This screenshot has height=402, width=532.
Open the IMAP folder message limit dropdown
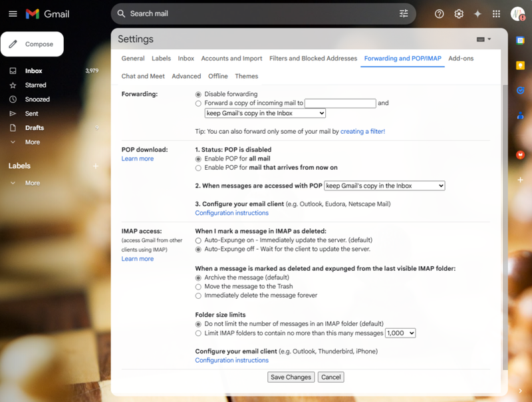click(400, 333)
